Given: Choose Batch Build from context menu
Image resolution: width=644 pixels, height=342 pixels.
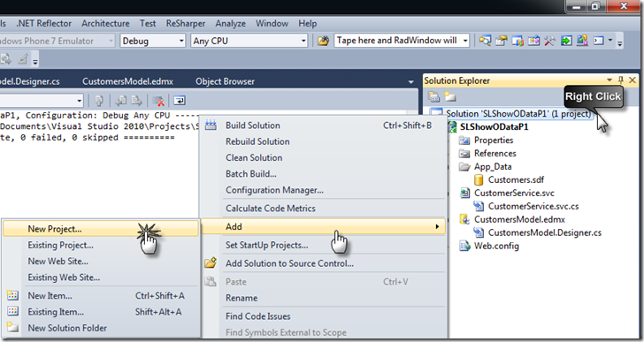Looking at the screenshot, I should click(324, 174).
